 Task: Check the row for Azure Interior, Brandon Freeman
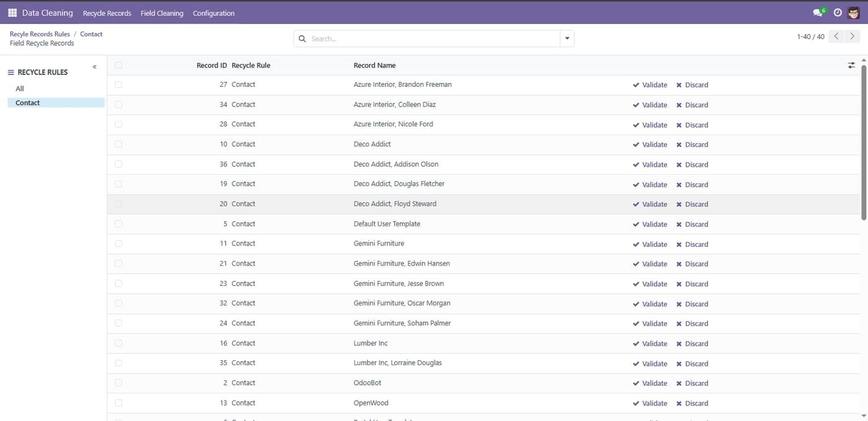[x=118, y=84]
